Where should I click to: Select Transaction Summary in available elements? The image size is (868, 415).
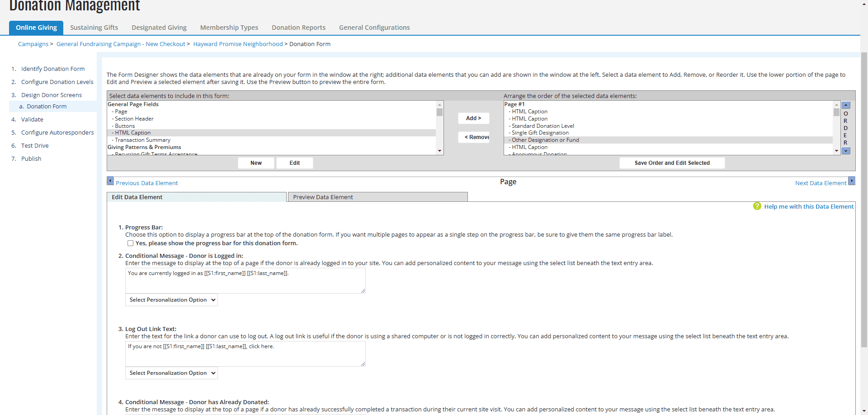[x=271, y=140]
